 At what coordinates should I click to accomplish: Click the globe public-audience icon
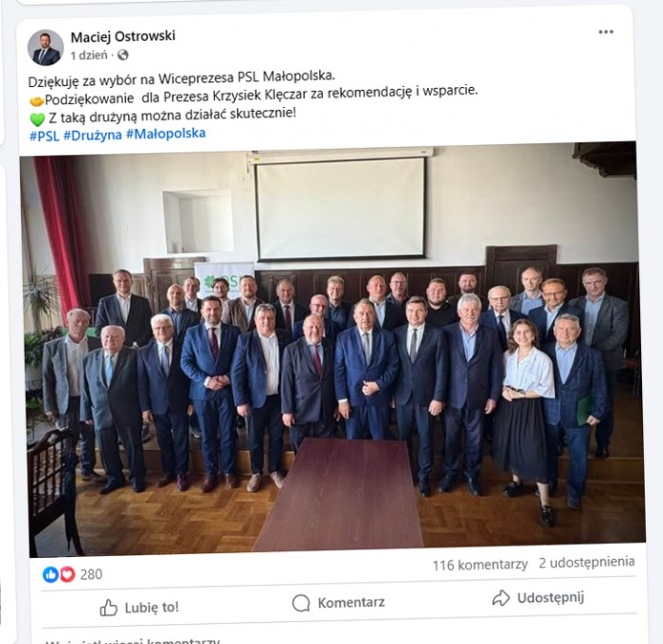tap(123, 55)
